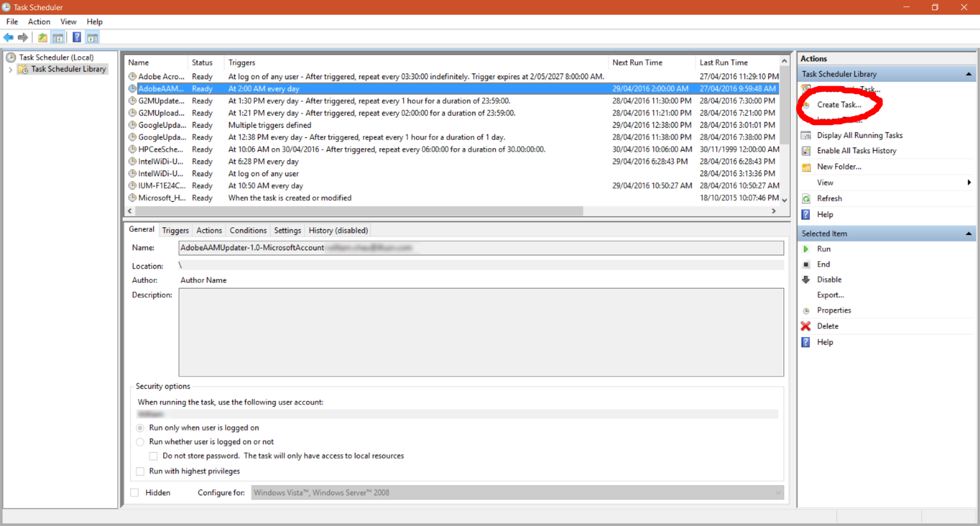980x526 pixels.
Task: Switch to the General tab
Action: click(142, 229)
